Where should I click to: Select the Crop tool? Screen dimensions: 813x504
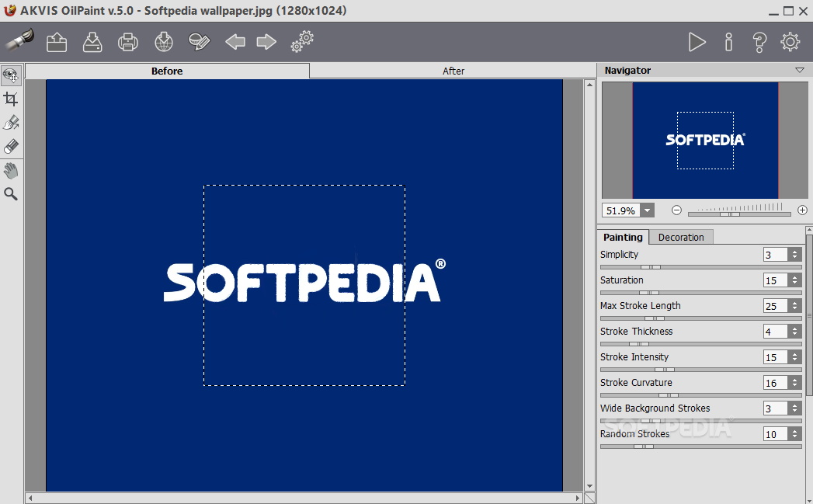(11, 99)
